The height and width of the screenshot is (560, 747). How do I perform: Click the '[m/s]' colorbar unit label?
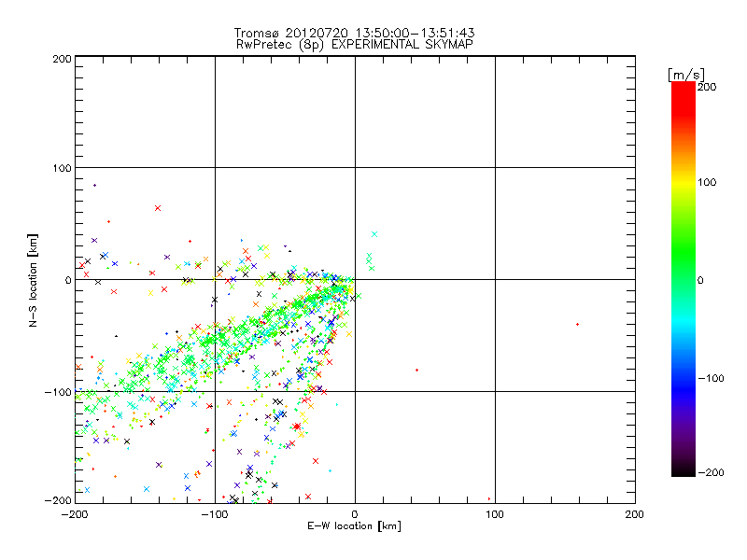pyautogui.click(x=686, y=75)
